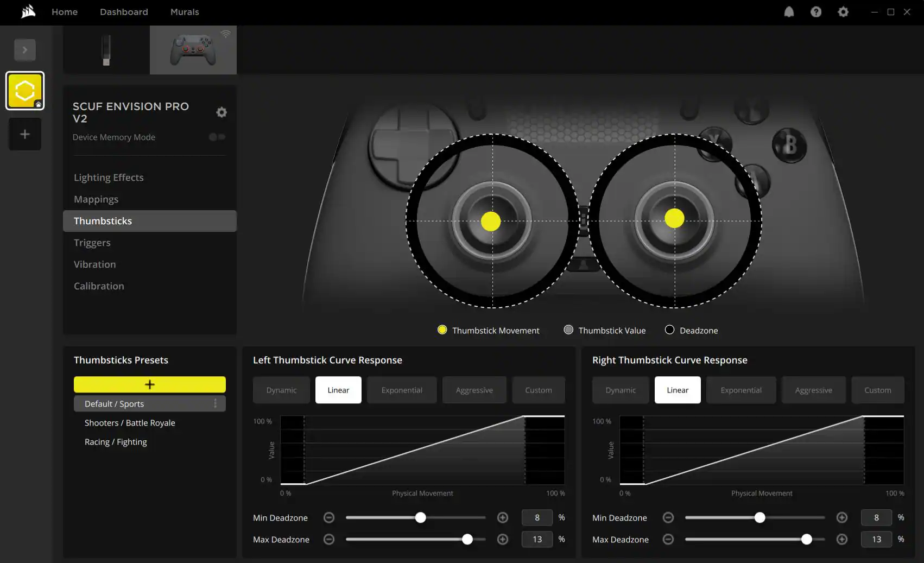Open Default / Sports preset options menu
Image resolution: width=924 pixels, height=563 pixels.
(216, 403)
